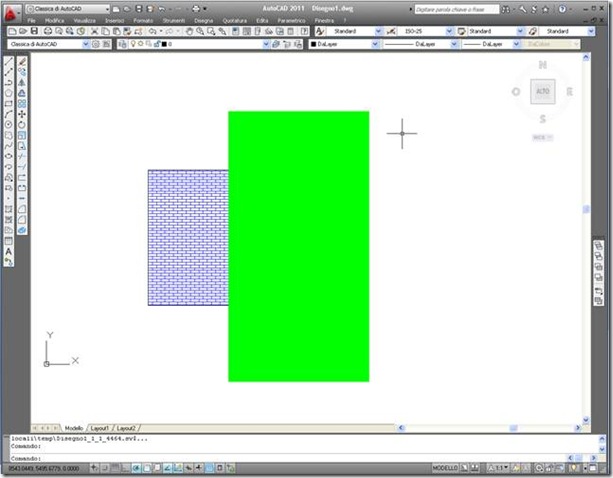Click the command line input area
The width and height of the screenshot is (613, 478).
click(289, 458)
